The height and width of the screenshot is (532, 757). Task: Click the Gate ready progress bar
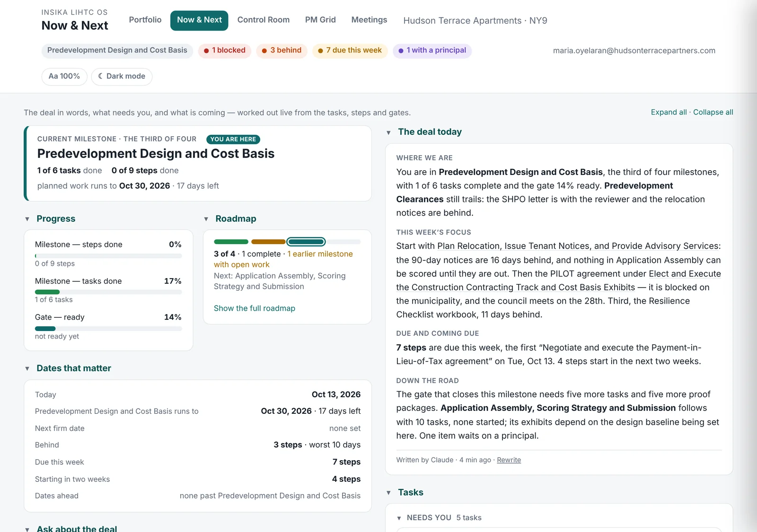[108, 329]
